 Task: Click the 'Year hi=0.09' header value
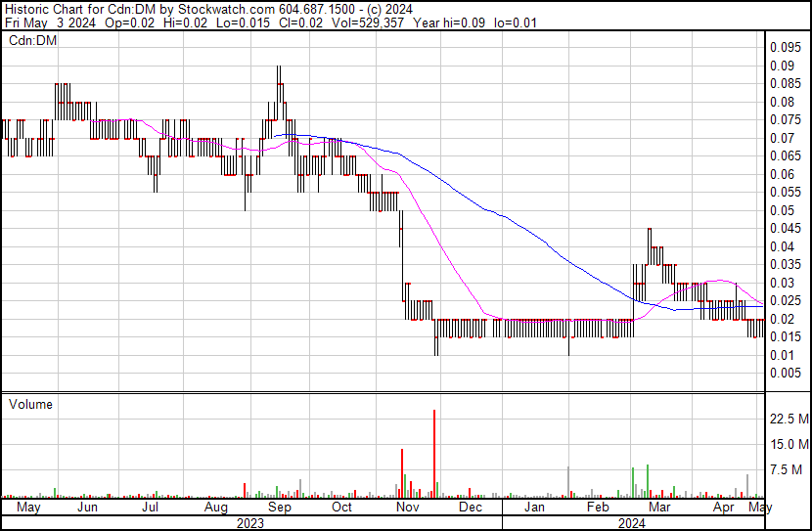click(x=449, y=23)
